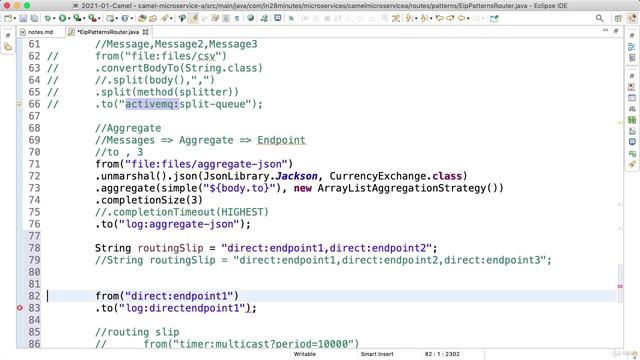The image size is (640, 360).
Task: Click the Restore icon atop right trim
Action: pyautogui.click(x=632, y=36)
